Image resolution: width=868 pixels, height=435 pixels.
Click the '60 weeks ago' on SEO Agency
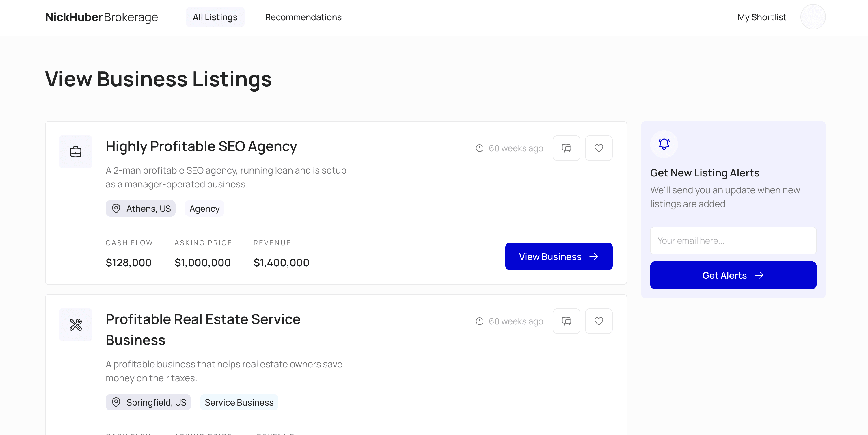(516, 148)
